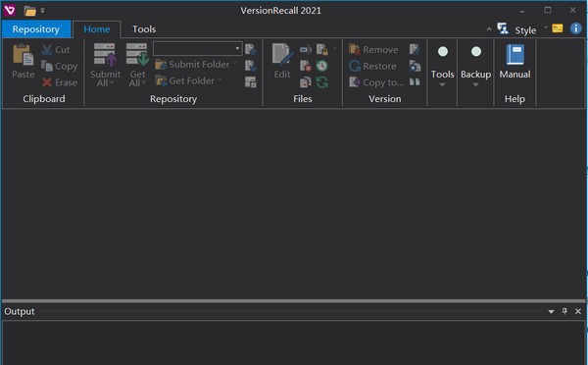Click the gear document icon right of Restore

(x=415, y=66)
